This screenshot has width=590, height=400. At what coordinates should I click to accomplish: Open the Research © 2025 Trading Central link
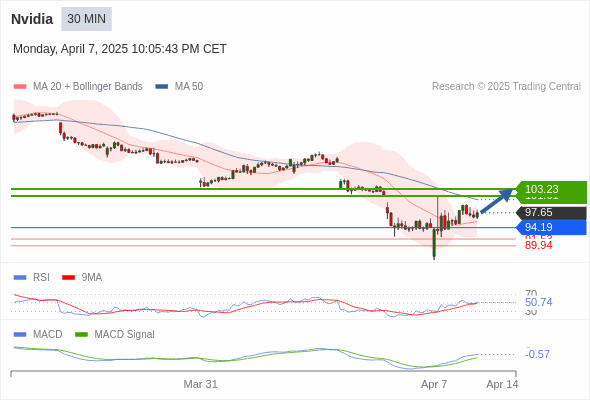pyautogui.click(x=506, y=87)
